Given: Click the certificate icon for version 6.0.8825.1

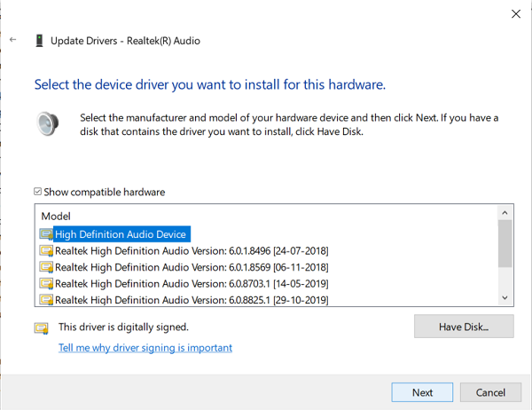Looking at the screenshot, I should click(x=46, y=300).
